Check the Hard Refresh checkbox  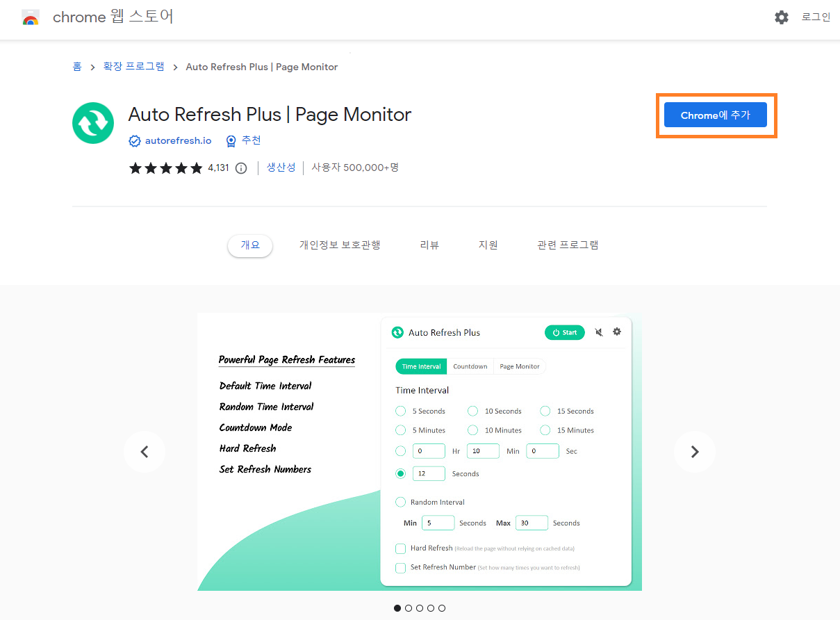[400, 548]
